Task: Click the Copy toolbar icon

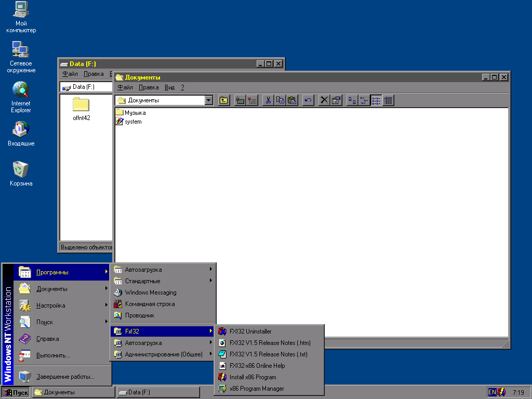Action: point(280,100)
